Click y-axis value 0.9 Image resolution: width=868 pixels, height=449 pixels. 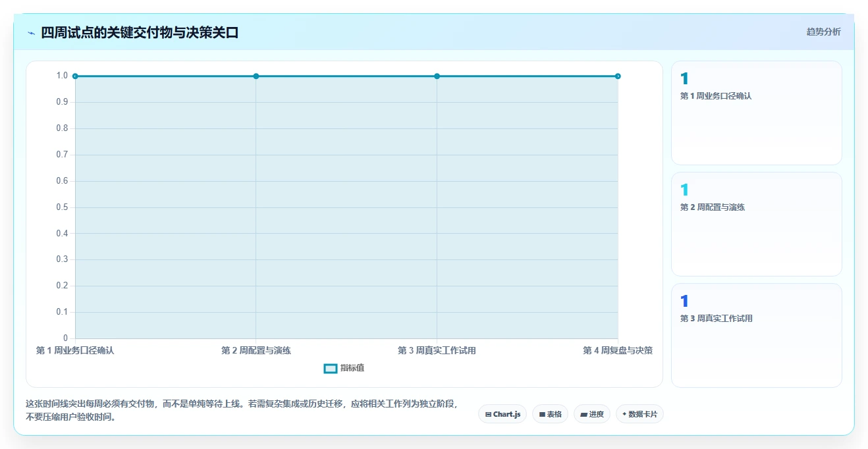(62, 102)
